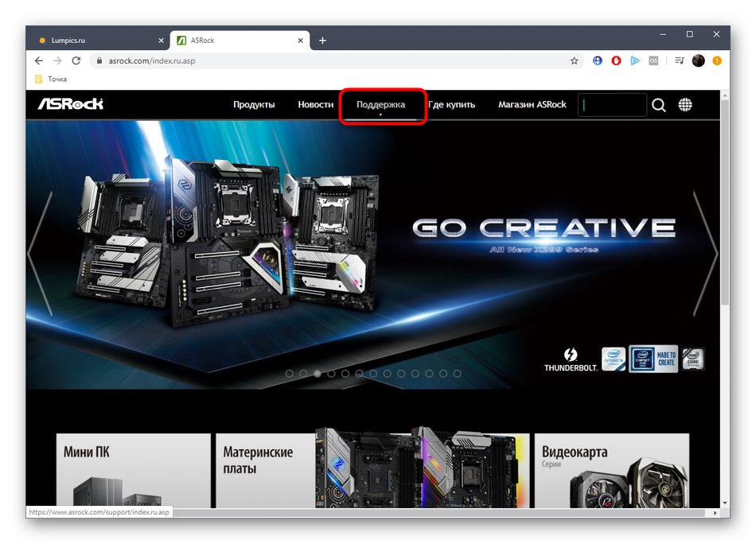Click the Thunderbolt logo badge

point(571,359)
